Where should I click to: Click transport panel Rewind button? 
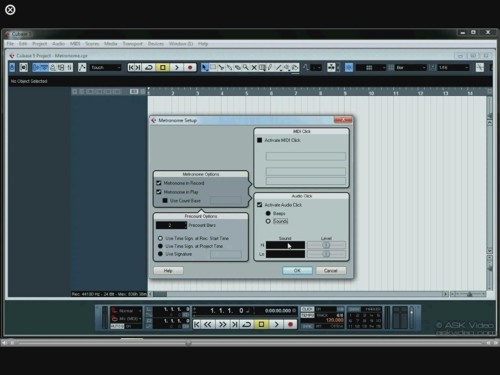pyautogui.click(x=208, y=324)
